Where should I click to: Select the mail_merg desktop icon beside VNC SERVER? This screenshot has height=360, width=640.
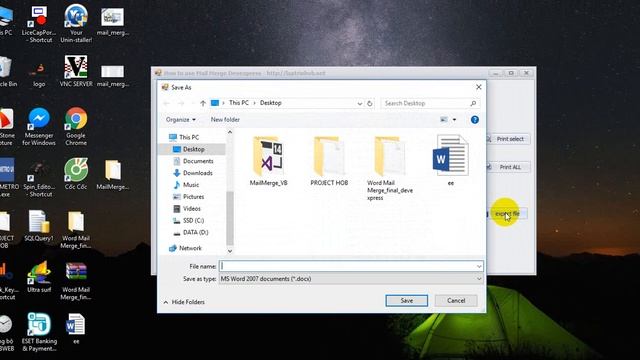click(x=113, y=75)
